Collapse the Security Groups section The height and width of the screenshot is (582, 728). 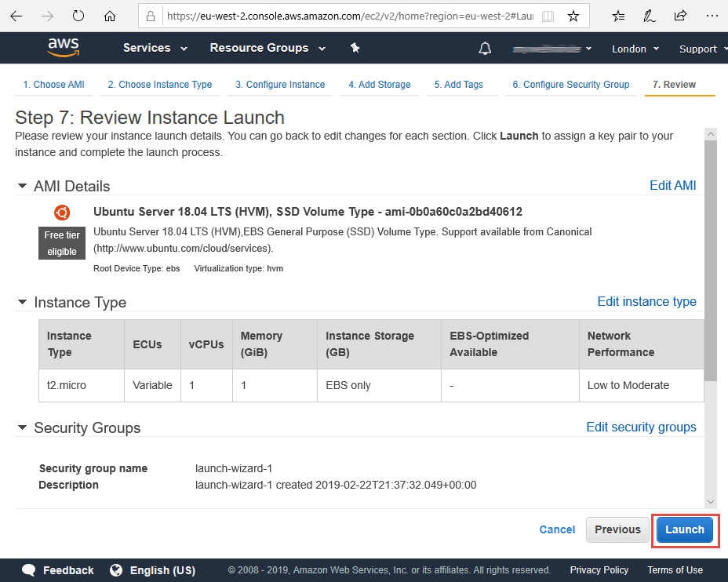pos(22,427)
